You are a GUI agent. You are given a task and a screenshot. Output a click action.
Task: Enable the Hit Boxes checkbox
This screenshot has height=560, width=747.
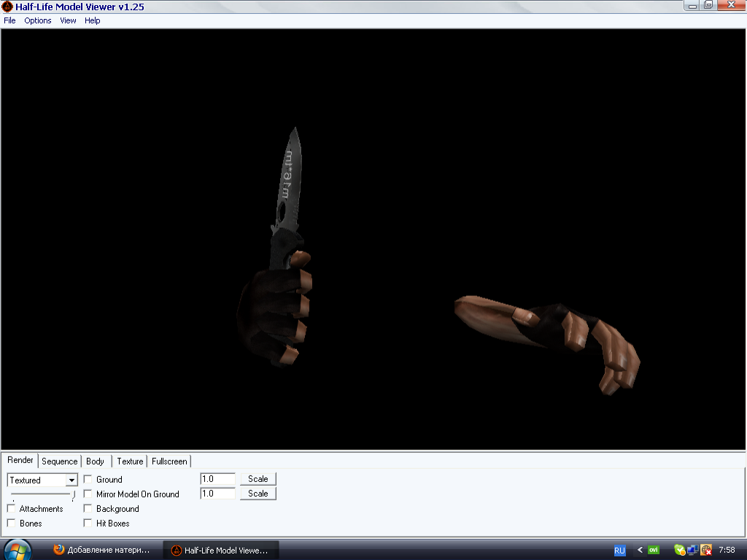point(88,524)
